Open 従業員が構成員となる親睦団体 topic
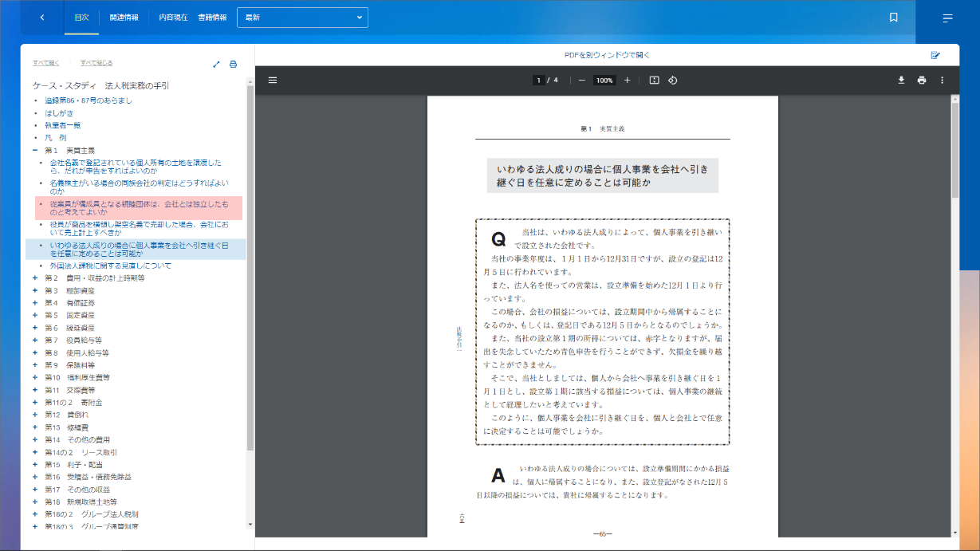The width and height of the screenshot is (980, 551). click(x=139, y=208)
